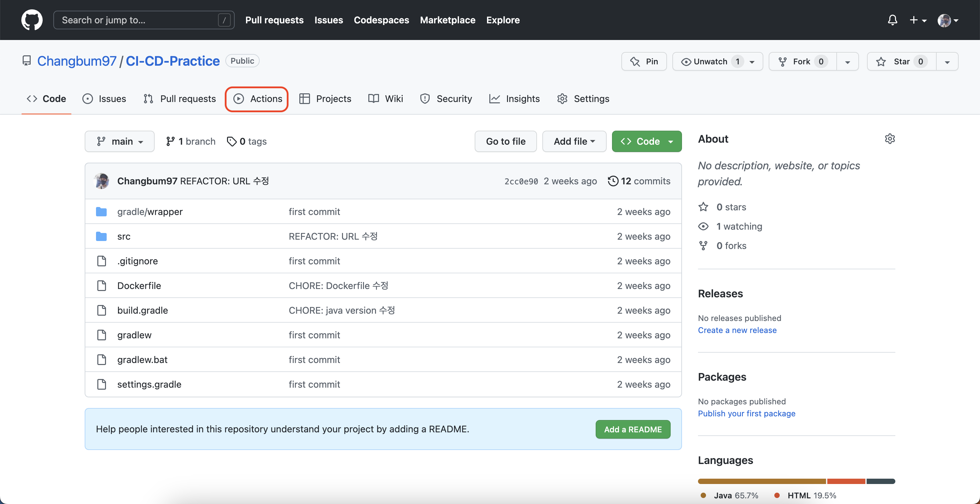Open the gradle/wrapper folder

coord(150,211)
